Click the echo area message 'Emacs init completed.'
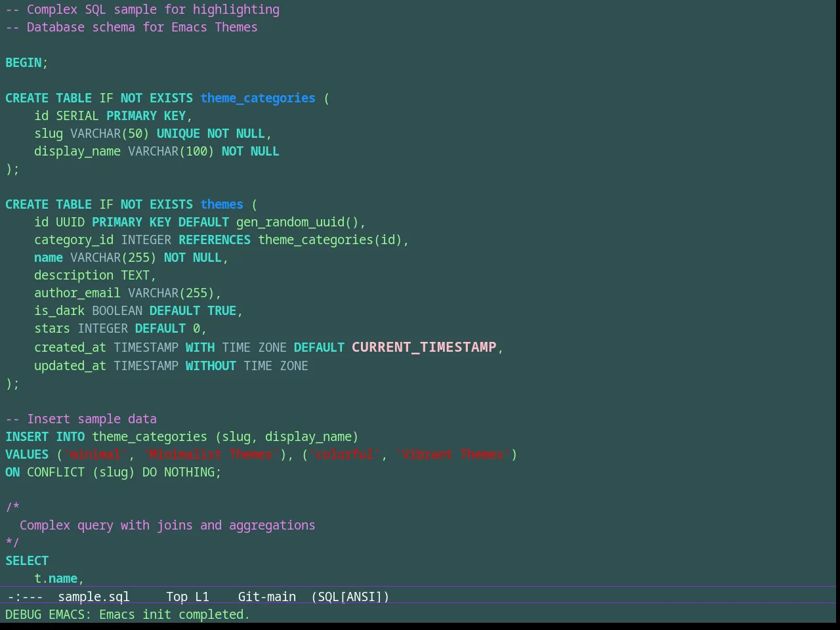This screenshot has width=840, height=630. [175, 614]
